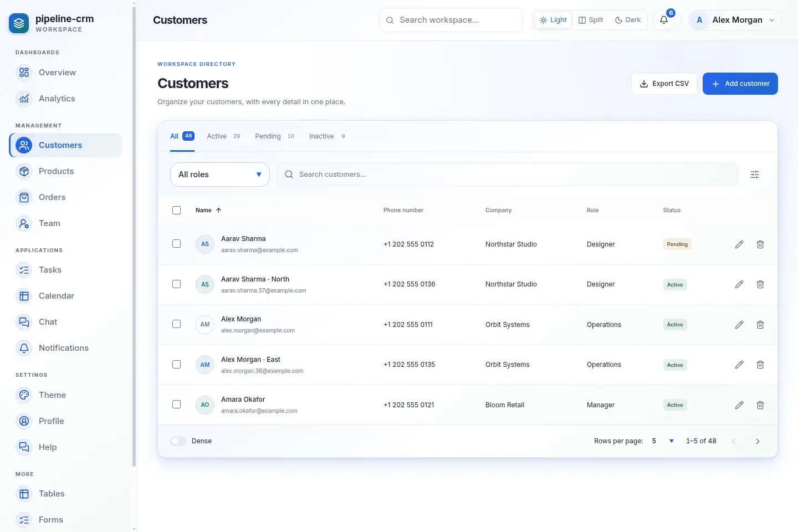Screen dimensions: 798x532
Task: Enable the Dense toggle switch
Action: (x=178, y=441)
